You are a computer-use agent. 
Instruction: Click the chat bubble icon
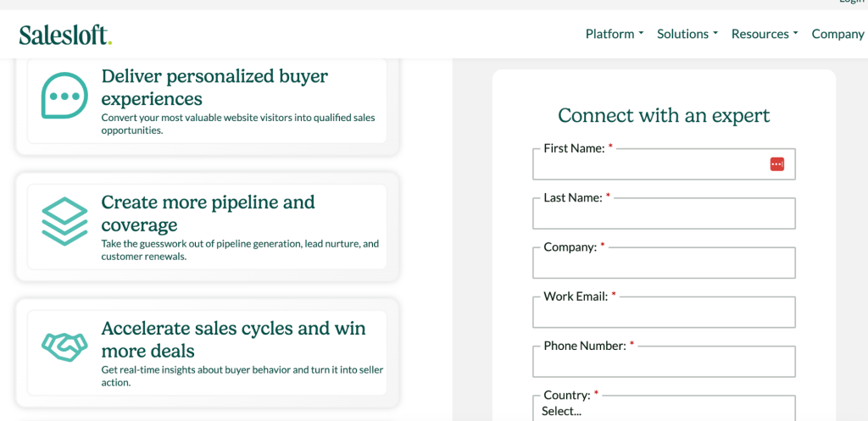[x=64, y=96]
